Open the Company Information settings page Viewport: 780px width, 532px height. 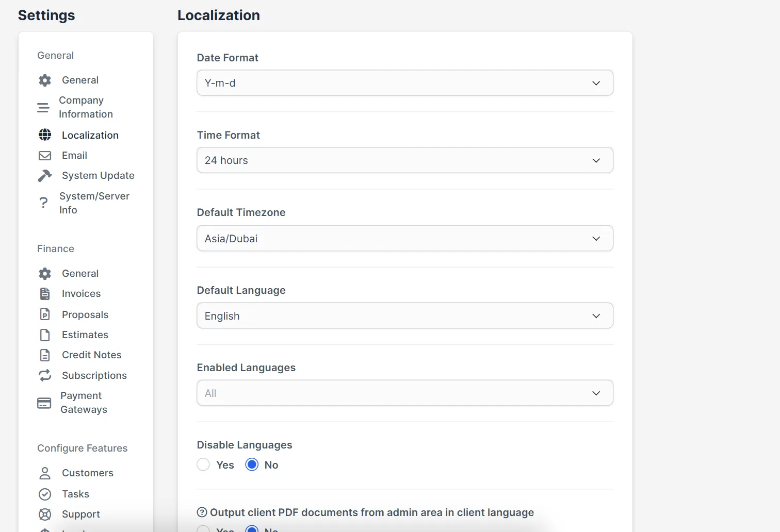pyautogui.click(x=86, y=107)
